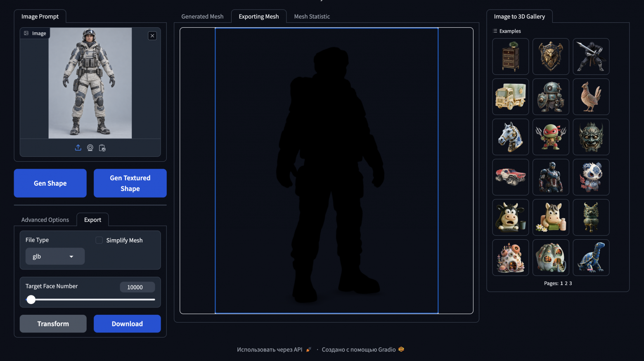Image resolution: width=644 pixels, height=361 pixels.
Task: Go to gallery page 2
Action: [566, 283]
